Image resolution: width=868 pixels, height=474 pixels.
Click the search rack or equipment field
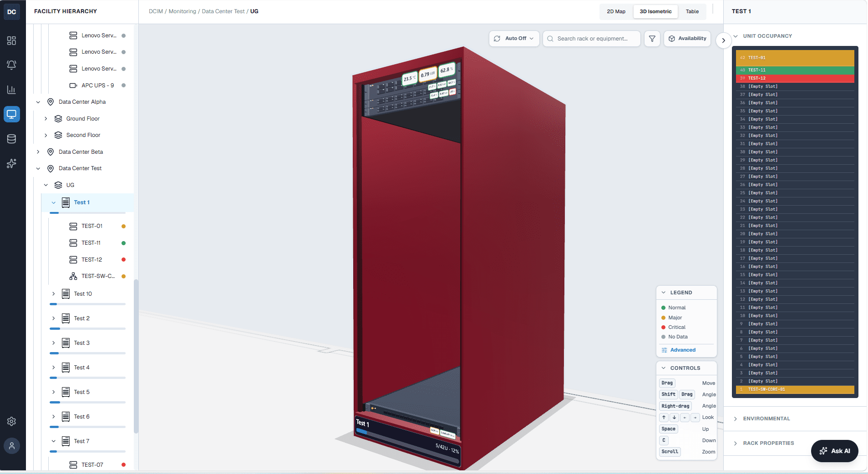(592, 39)
